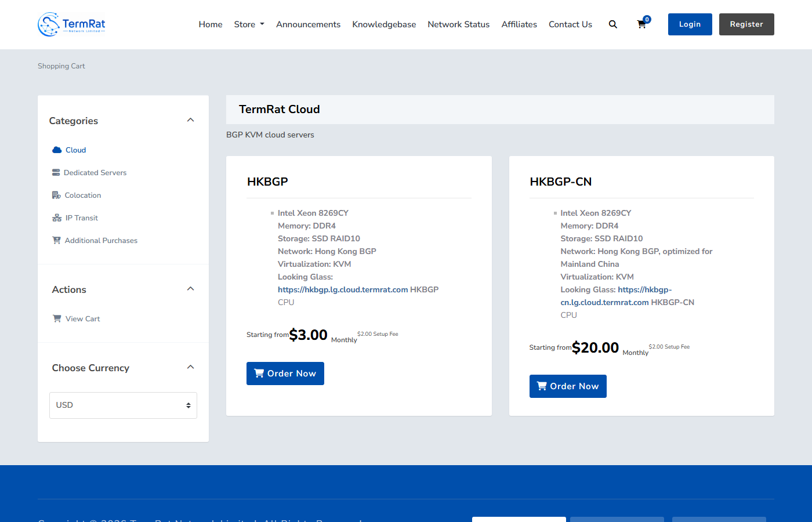Go to Home menu item
The height and width of the screenshot is (522, 812).
point(211,24)
